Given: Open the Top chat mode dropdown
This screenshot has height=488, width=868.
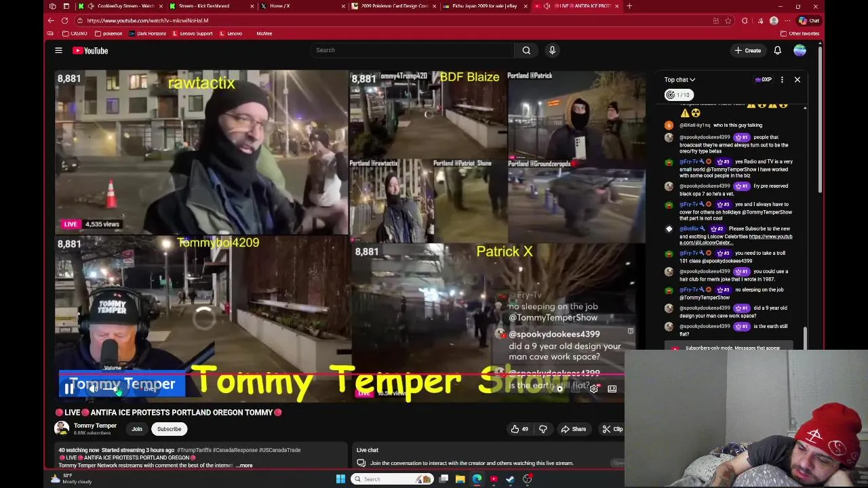Looking at the screenshot, I should pos(679,80).
